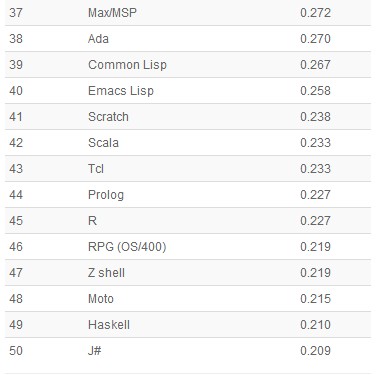Click the R language name

[92, 221]
